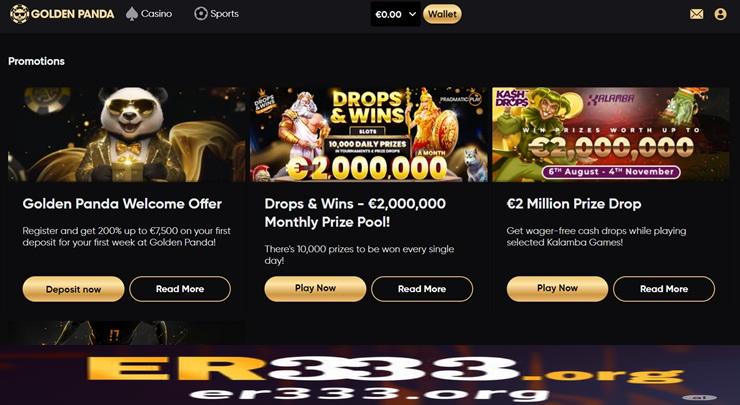740x405 pixels.
Task: Open the messages envelope icon
Action: 696,14
